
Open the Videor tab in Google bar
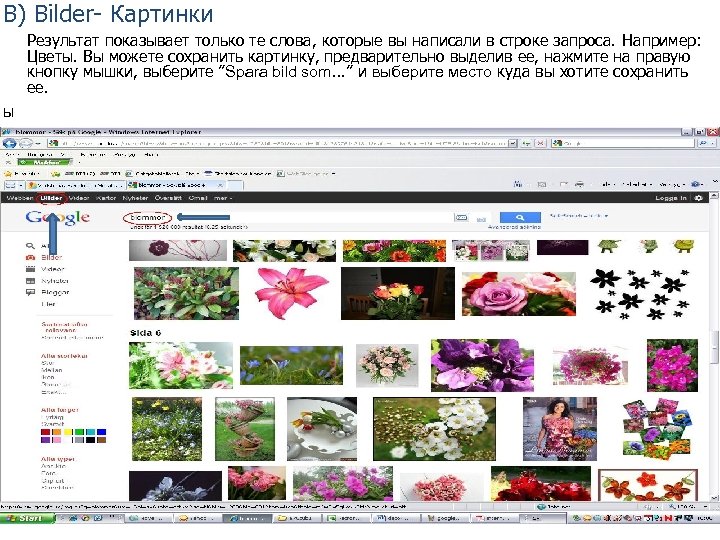(79, 198)
